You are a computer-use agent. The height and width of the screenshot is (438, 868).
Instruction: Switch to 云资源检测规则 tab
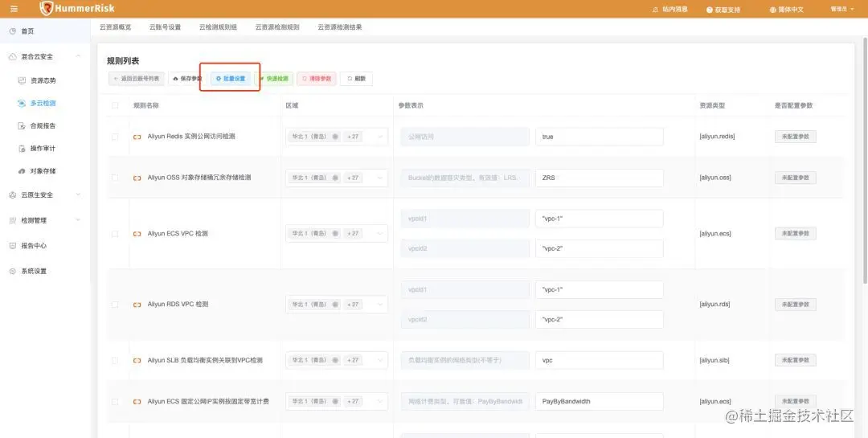coord(277,27)
